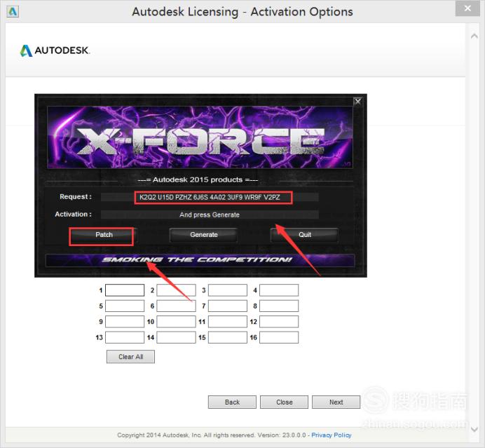The height and width of the screenshot is (448, 485).
Task: Close the Autodesk Licensing window
Action: (x=467, y=8)
